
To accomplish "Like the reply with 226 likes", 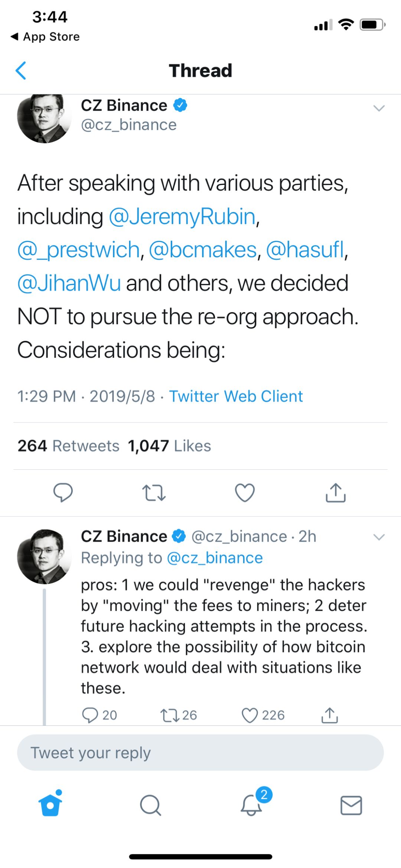I will click(250, 715).
